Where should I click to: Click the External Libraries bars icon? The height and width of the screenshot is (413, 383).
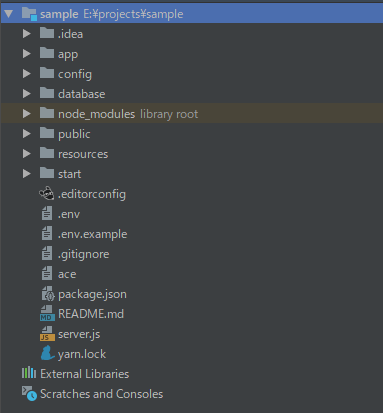point(29,373)
